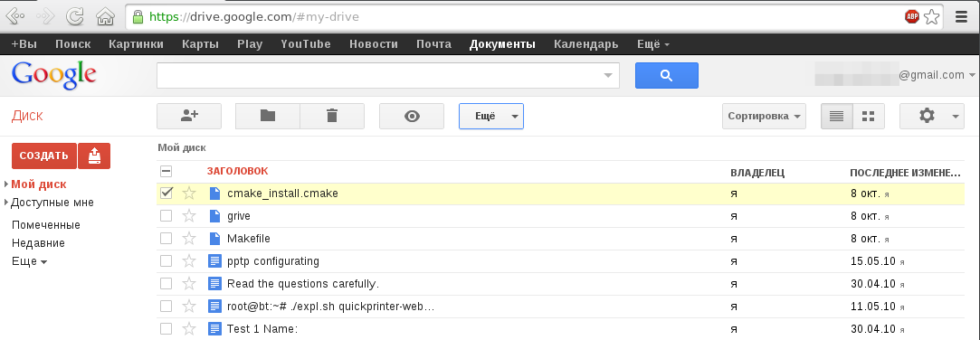Click the move-to-folder icon button
Image resolution: width=980 pixels, height=340 pixels.
coord(268,117)
